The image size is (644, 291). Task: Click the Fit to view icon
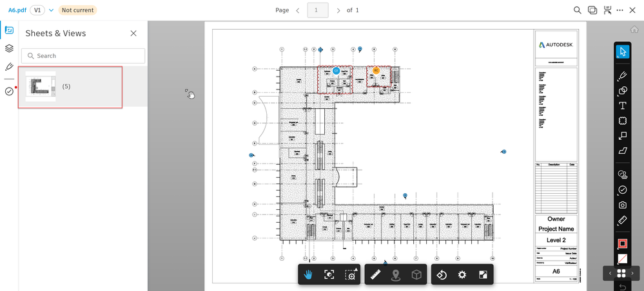(x=329, y=275)
